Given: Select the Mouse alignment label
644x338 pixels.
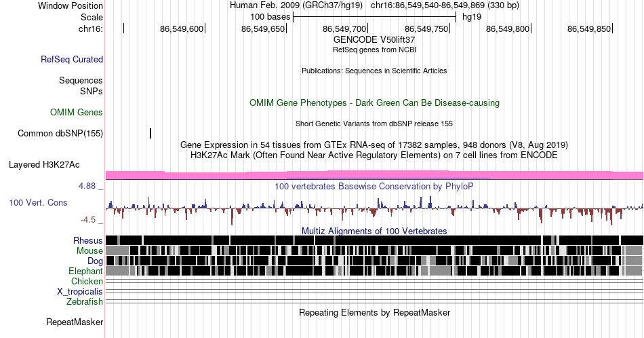Looking at the screenshot, I should point(89,251).
